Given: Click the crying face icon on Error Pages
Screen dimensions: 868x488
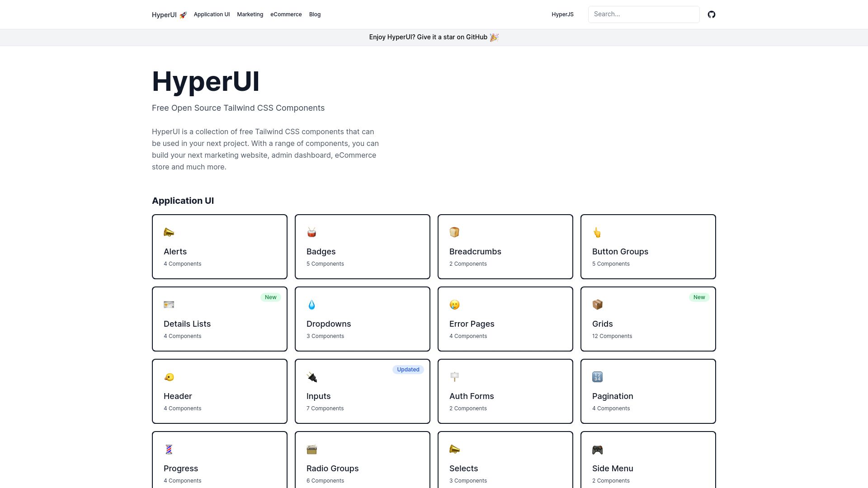Looking at the screenshot, I should [454, 305].
